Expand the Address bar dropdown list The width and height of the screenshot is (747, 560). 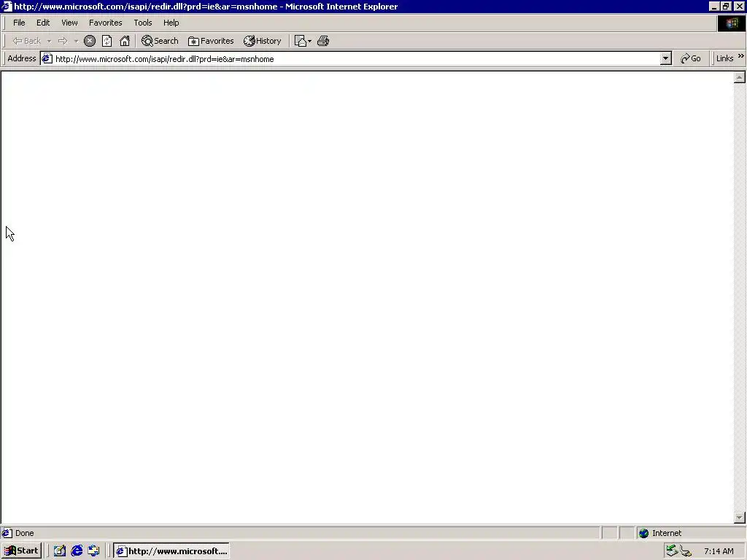point(665,59)
